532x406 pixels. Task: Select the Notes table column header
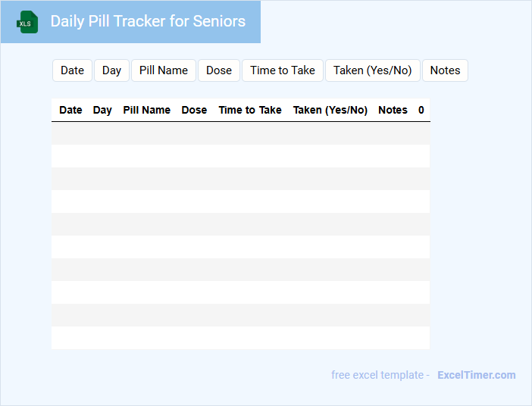click(393, 110)
